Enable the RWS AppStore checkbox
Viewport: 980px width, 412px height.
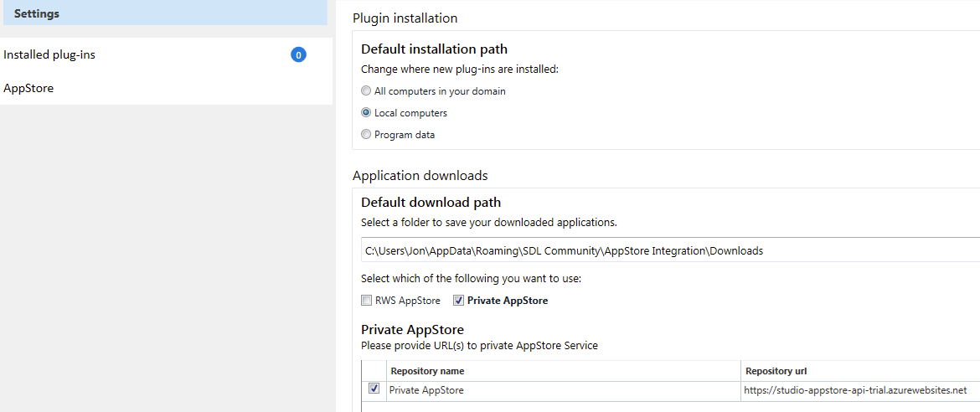(366, 301)
